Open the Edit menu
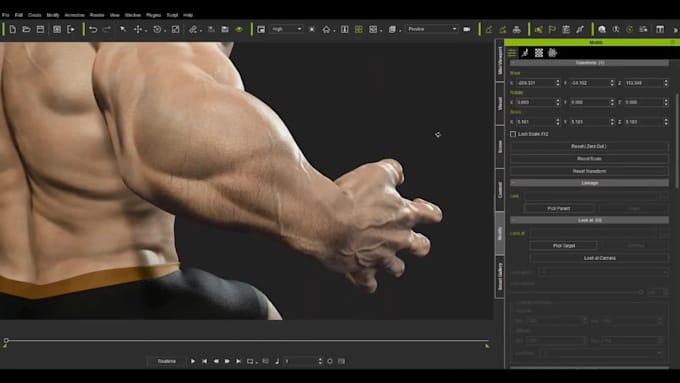680x383 pixels. (x=19, y=15)
